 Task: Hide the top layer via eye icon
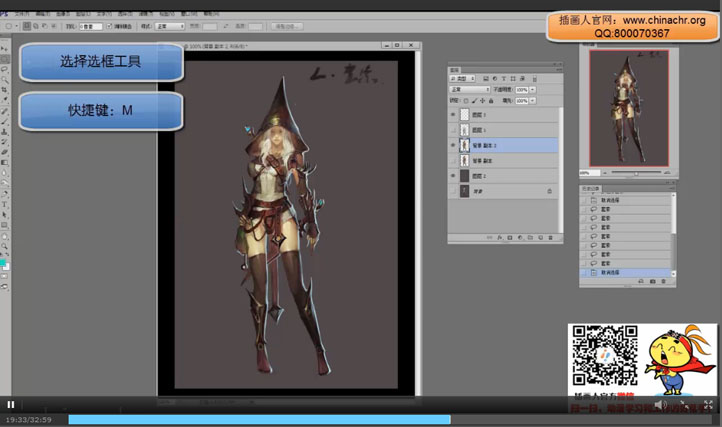(x=453, y=115)
